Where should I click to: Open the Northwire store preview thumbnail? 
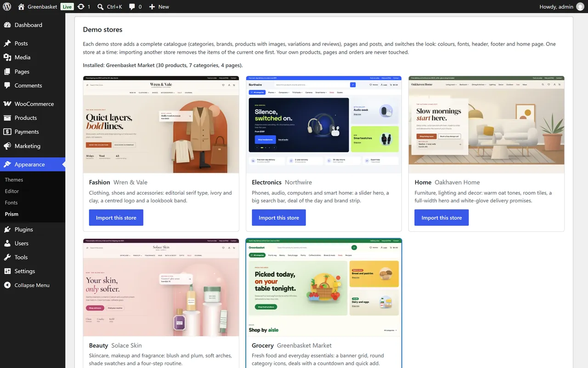[324, 125]
